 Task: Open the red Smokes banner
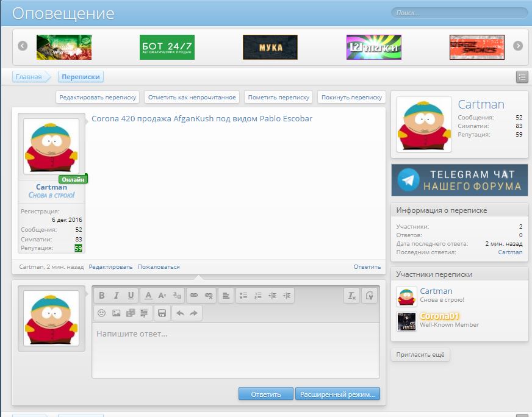point(476,47)
